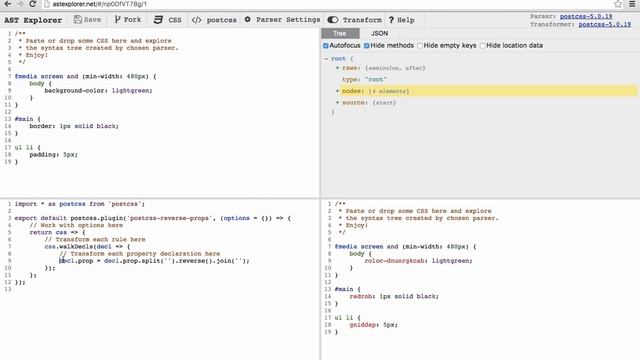Screen dimensions: 640x360
Task: Select the type: "root" tree entry
Action: [x=364, y=80]
